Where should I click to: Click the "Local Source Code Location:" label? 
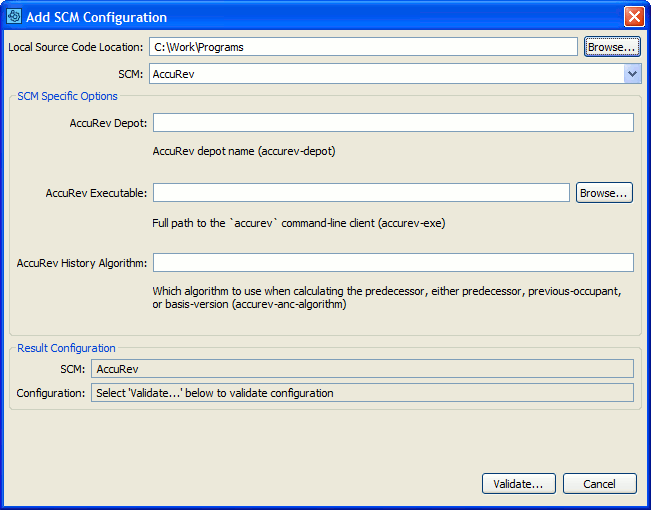[76, 47]
